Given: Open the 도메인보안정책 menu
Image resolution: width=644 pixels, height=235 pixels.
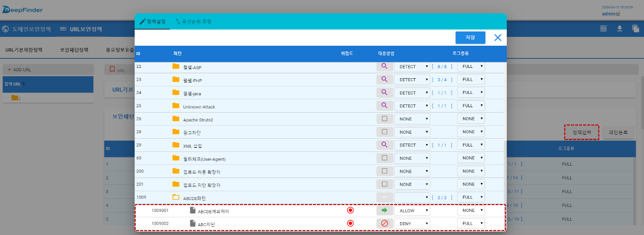Looking at the screenshot, I should click(27, 29).
